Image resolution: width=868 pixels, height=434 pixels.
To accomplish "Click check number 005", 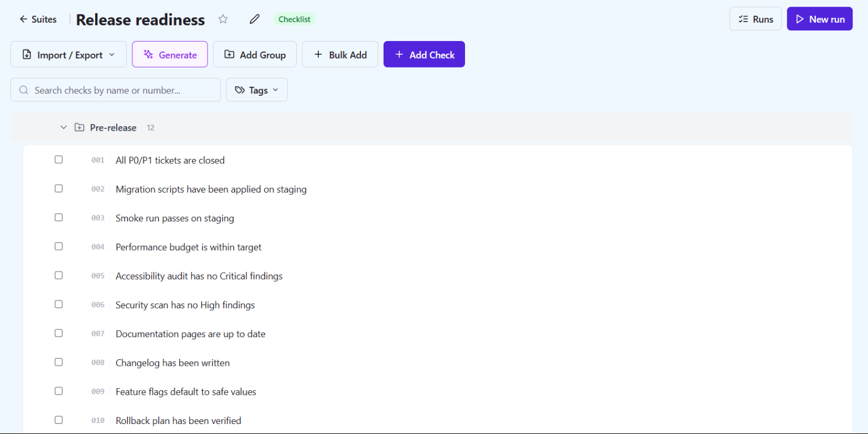I will (x=98, y=276).
